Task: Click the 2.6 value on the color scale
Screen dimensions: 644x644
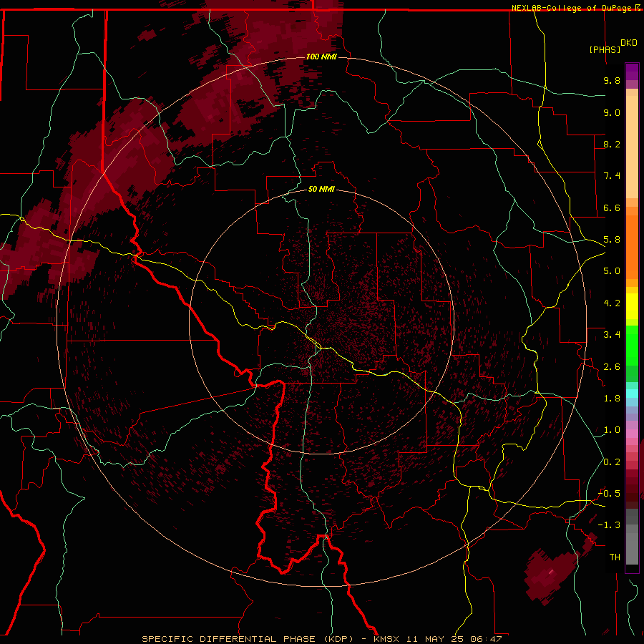Action: [612, 366]
